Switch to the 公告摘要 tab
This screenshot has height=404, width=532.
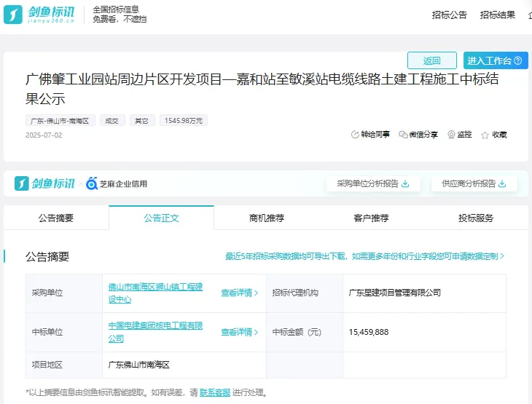pos(56,218)
